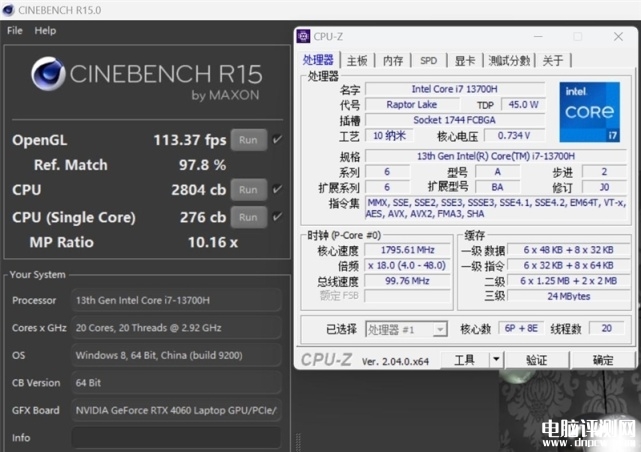Image resolution: width=641 pixels, height=452 pixels.
Task: Click the 代号 value Raptor Lake
Action: click(x=412, y=105)
